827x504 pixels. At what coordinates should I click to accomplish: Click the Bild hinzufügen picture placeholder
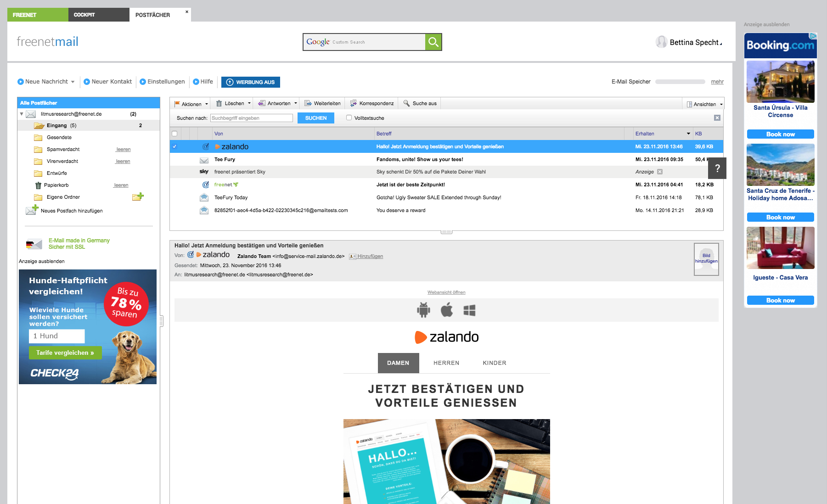[x=706, y=259]
